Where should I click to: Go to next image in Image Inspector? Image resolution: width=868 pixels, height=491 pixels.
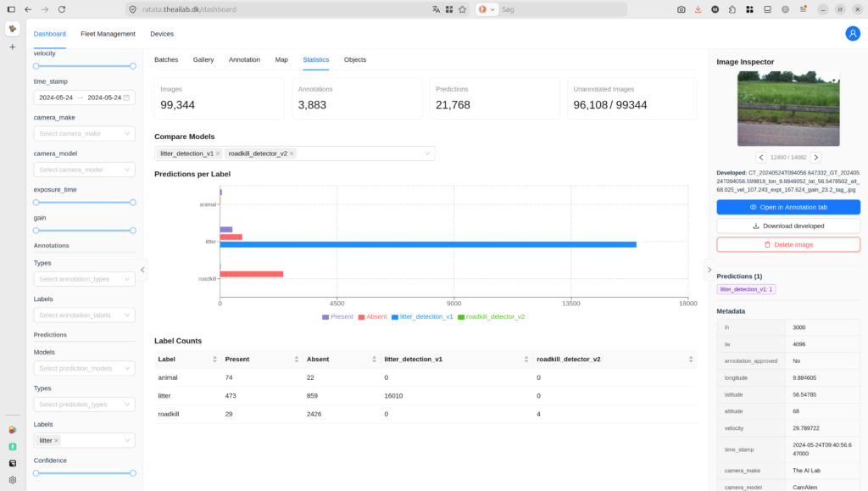(816, 157)
